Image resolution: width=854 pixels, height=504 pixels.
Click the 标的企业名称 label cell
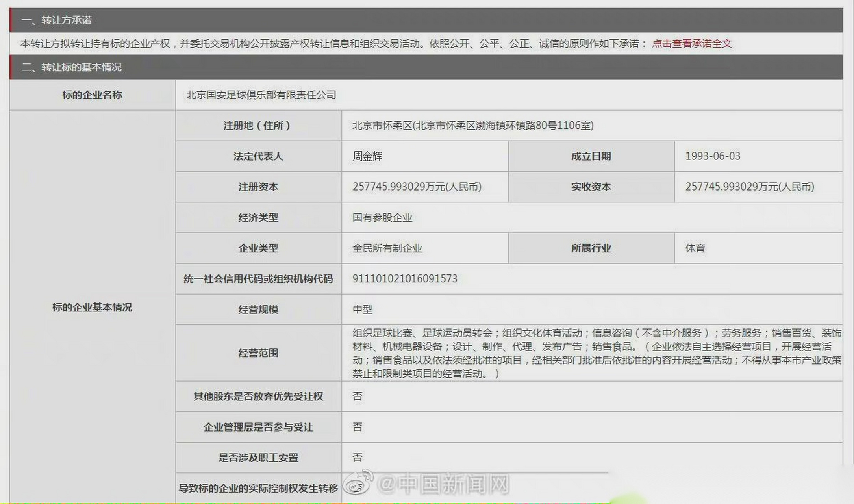92,95
